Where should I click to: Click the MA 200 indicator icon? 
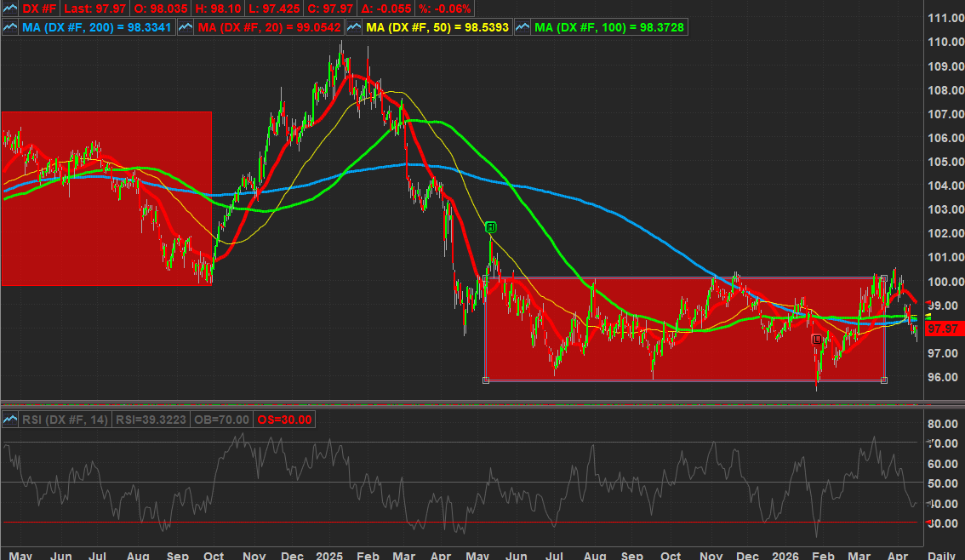11,27
